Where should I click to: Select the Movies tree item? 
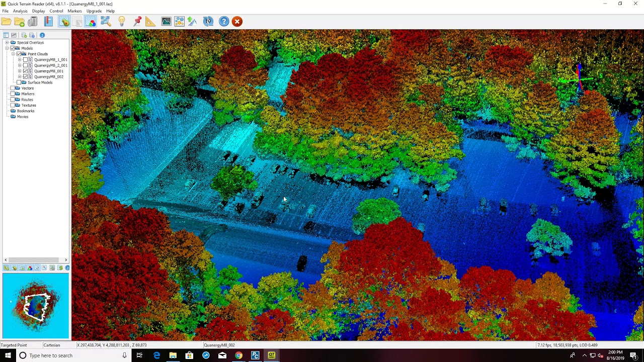click(23, 117)
